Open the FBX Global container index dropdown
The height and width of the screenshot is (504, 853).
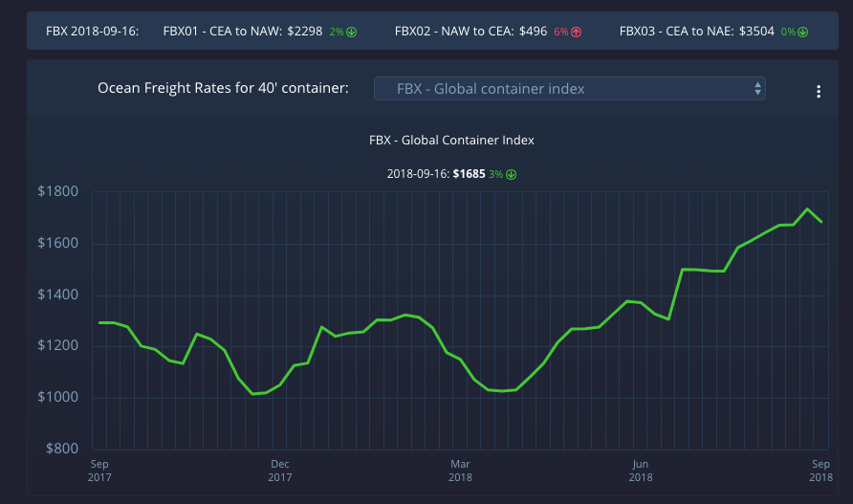(x=569, y=89)
